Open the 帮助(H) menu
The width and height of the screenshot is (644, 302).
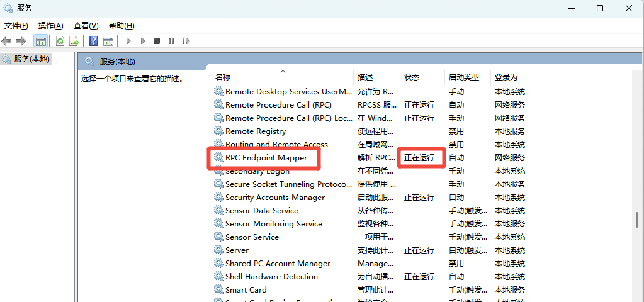pos(121,26)
